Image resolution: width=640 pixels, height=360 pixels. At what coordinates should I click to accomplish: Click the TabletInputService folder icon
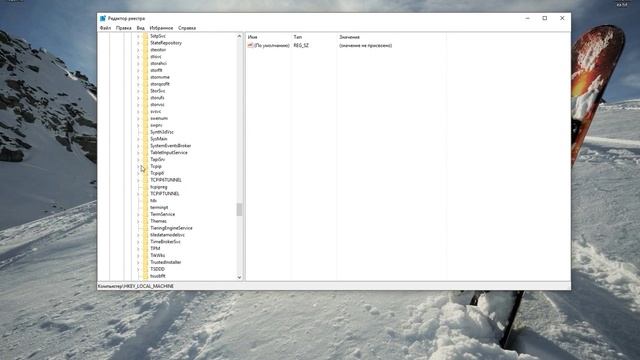click(x=146, y=153)
